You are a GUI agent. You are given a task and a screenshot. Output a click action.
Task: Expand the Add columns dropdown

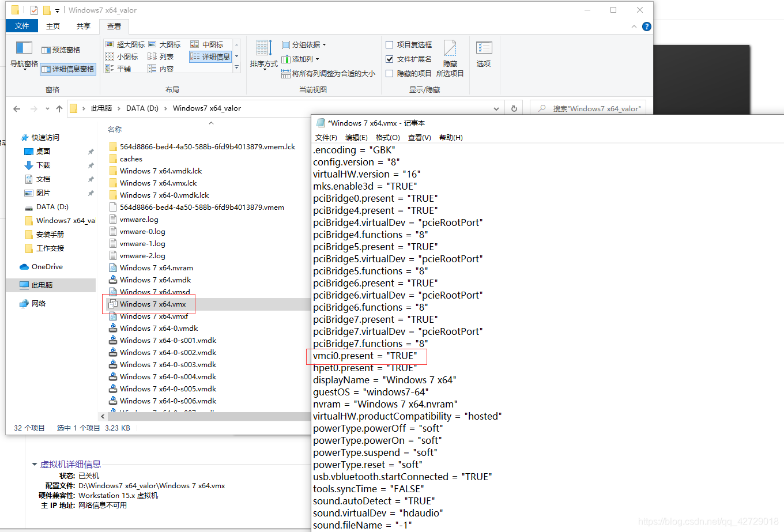point(300,59)
